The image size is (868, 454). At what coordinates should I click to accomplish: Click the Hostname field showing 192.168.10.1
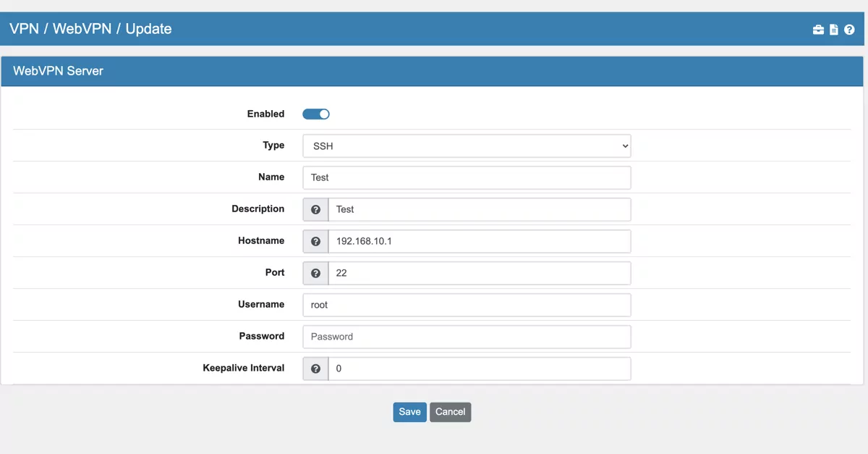tap(480, 241)
